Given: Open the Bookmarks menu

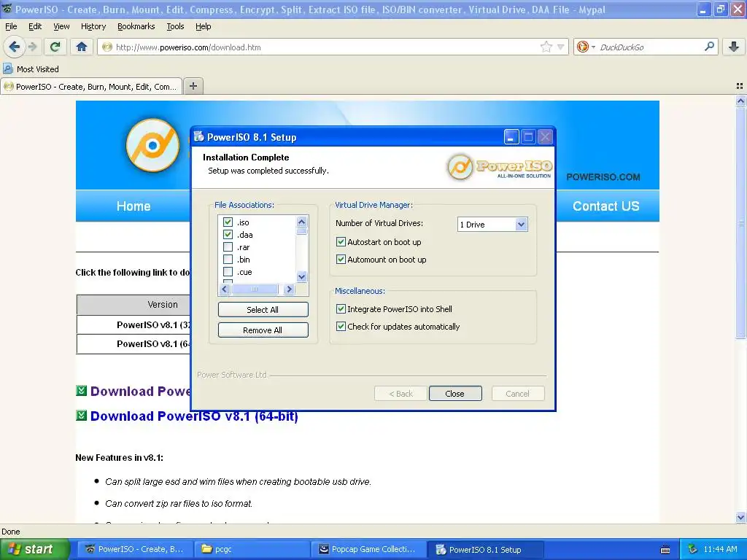Looking at the screenshot, I should coord(136,26).
